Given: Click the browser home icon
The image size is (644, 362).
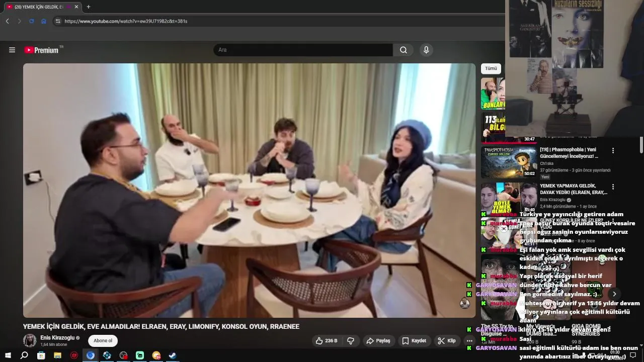Looking at the screenshot, I should click(x=44, y=21).
